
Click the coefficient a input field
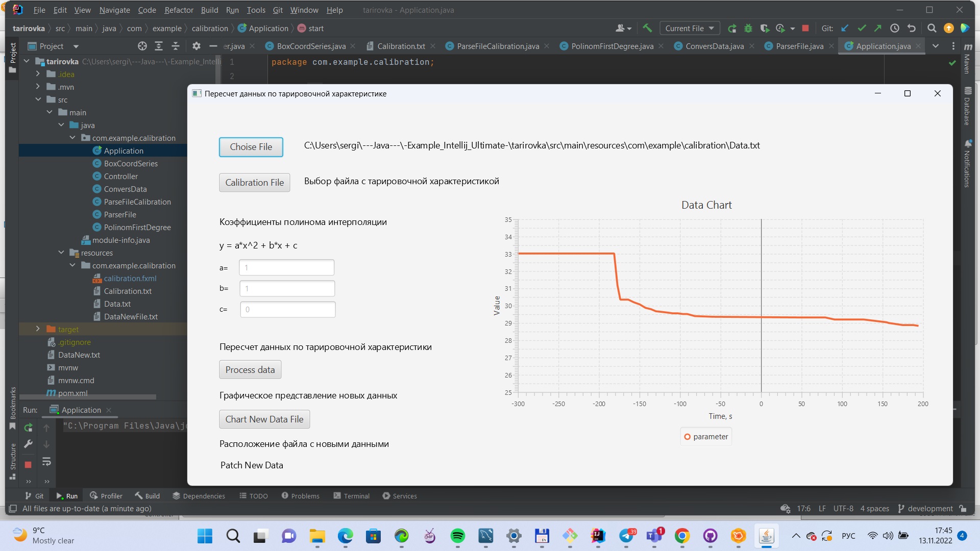coord(286,267)
